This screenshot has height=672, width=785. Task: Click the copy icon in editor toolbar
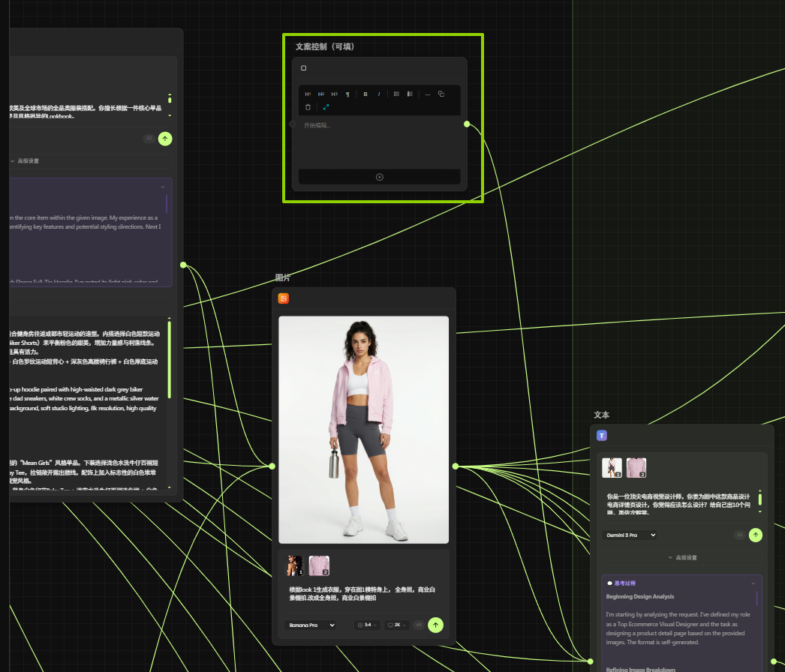pos(441,94)
